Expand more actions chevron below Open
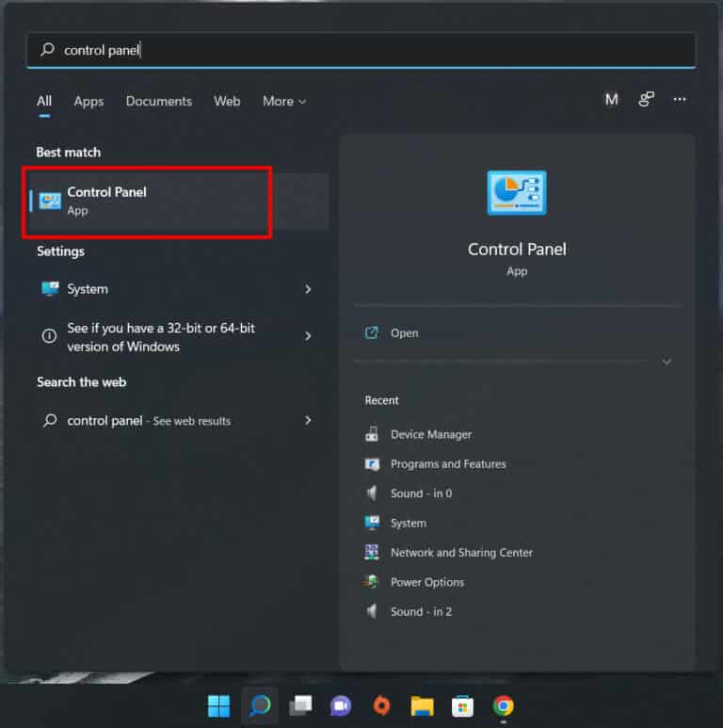Screen dimensions: 723x728 pos(667,362)
